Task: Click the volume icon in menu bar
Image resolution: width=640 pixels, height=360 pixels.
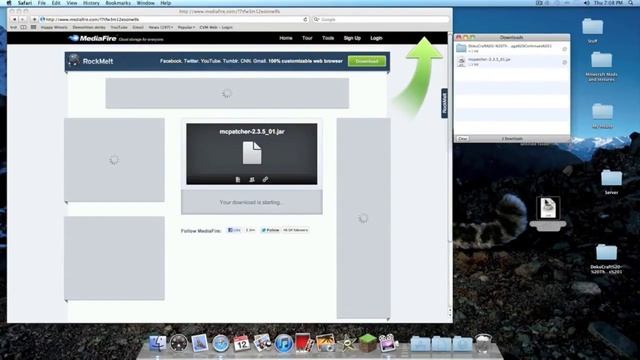Action: click(x=587, y=3)
